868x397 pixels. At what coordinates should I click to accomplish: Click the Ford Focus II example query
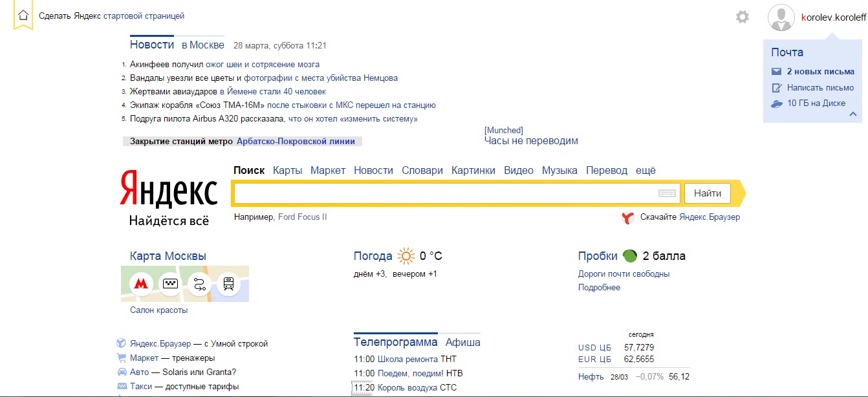[x=303, y=217]
